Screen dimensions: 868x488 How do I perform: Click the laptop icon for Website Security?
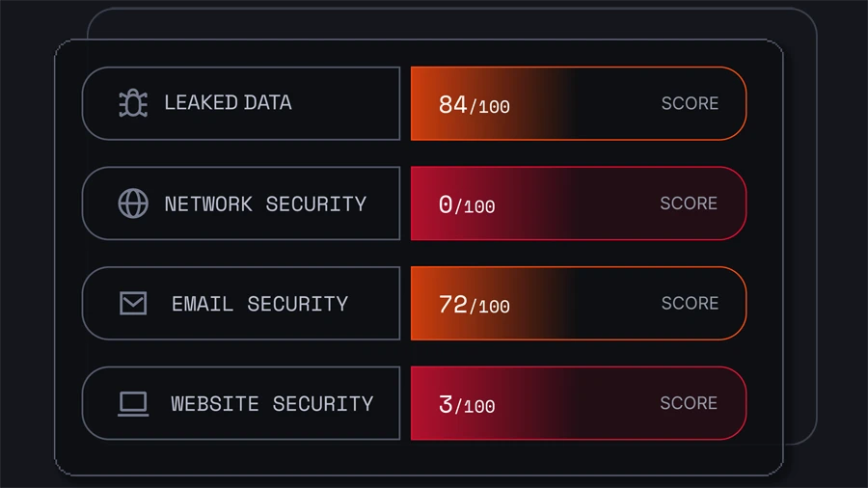pos(133,403)
